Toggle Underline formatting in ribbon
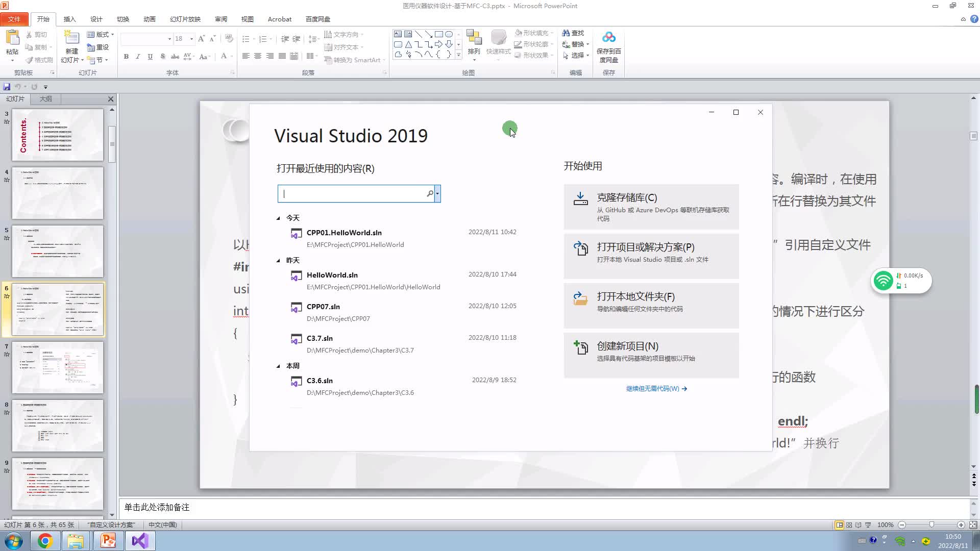 tap(150, 56)
